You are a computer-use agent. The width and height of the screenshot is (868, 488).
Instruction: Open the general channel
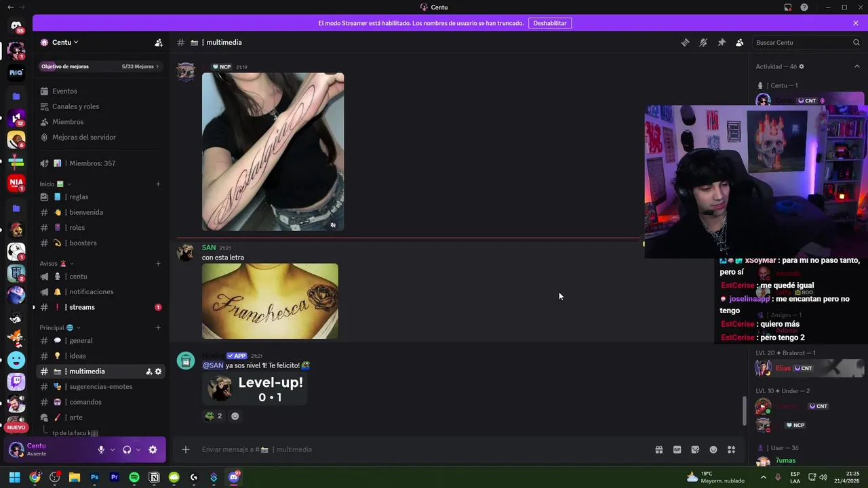coord(100,340)
